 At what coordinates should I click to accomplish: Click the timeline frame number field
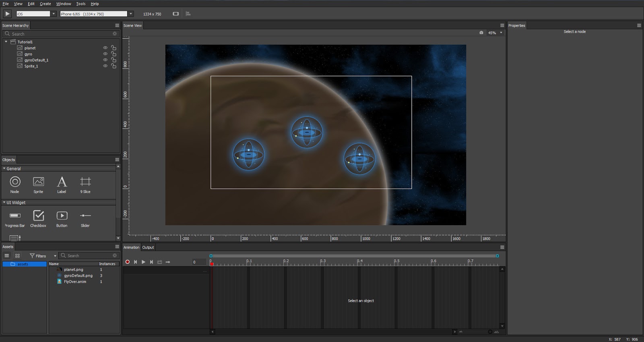click(x=199, y=262)
